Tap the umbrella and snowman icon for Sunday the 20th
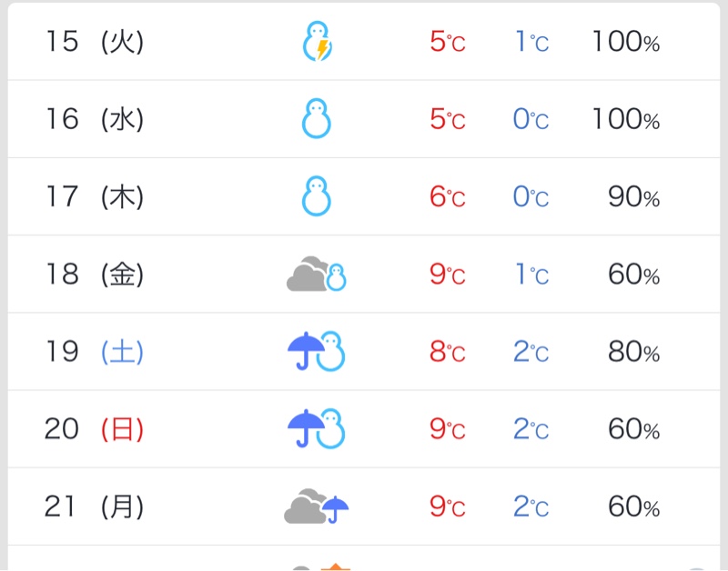 pos(316,428)
